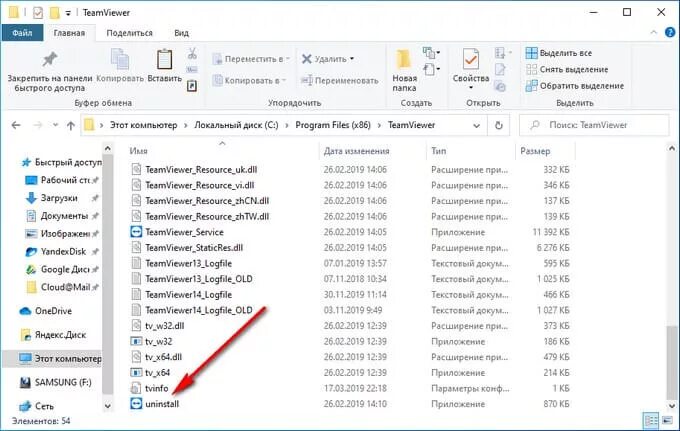Open Google Диск in the sidebar

(64, 269)
